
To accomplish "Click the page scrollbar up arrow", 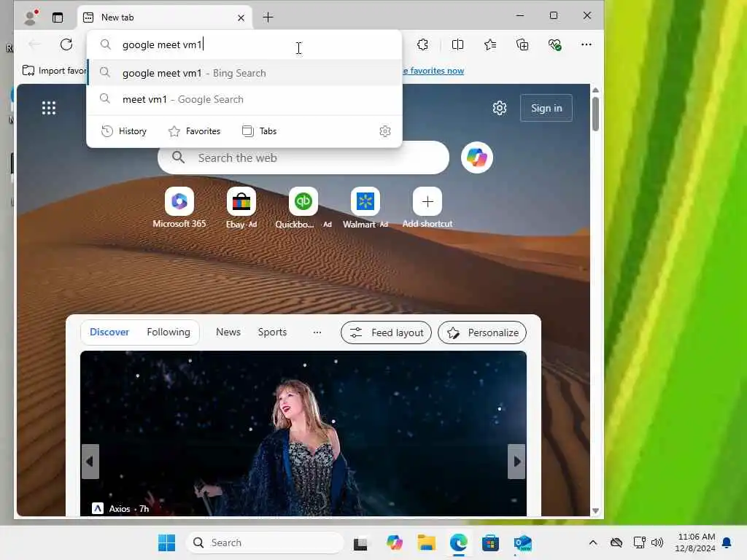I will [x=595, y=90].
